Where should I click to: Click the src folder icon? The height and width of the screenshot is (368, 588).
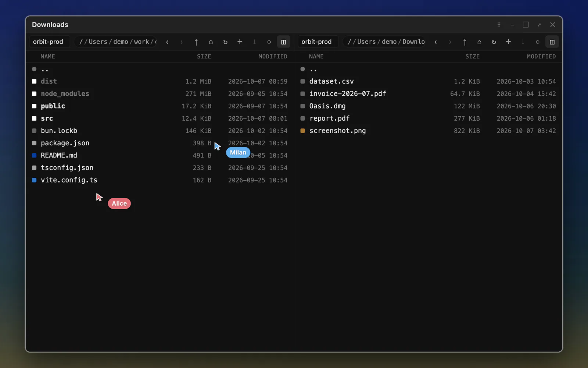(34, 118)
